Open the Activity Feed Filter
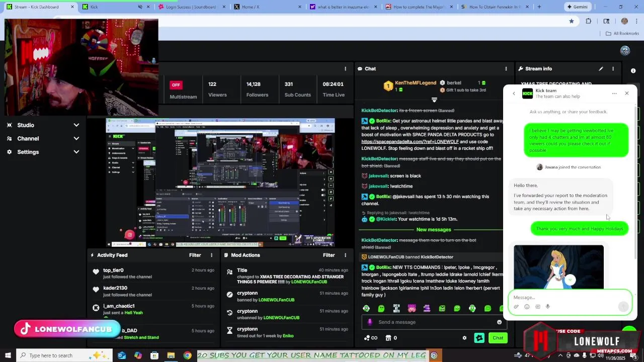This screenshot has width=644, height=362. [195, 255]
